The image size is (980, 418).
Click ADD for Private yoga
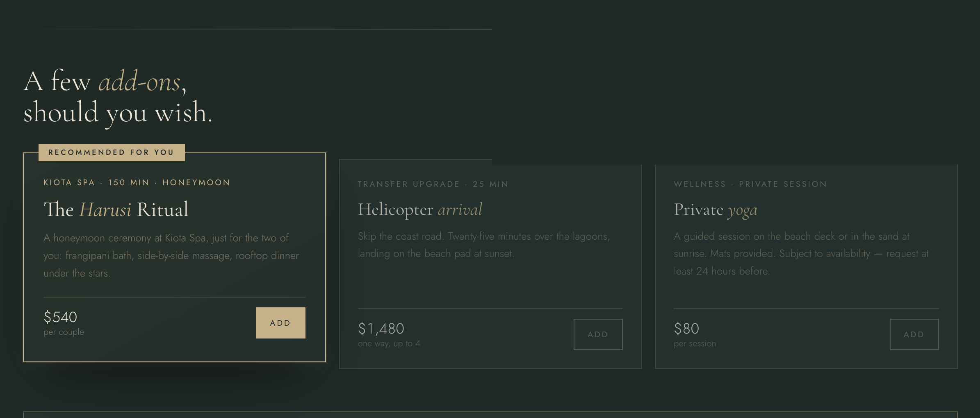tap(914, 334)
